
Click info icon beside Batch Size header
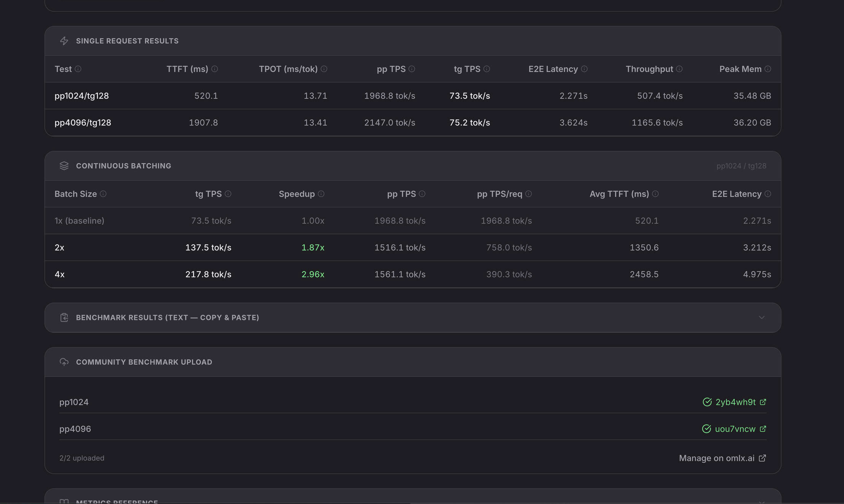(103, 194)
